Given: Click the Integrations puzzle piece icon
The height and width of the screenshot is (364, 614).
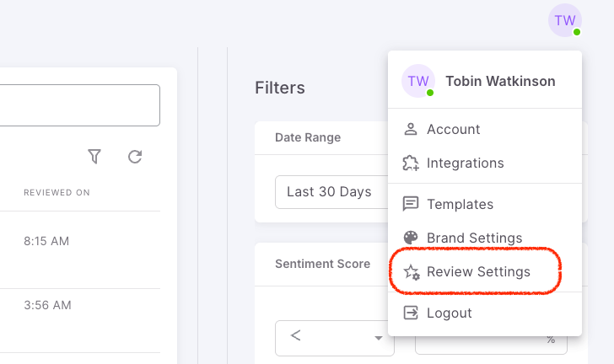Looking at the screenshot, I should tap(411, 163).
